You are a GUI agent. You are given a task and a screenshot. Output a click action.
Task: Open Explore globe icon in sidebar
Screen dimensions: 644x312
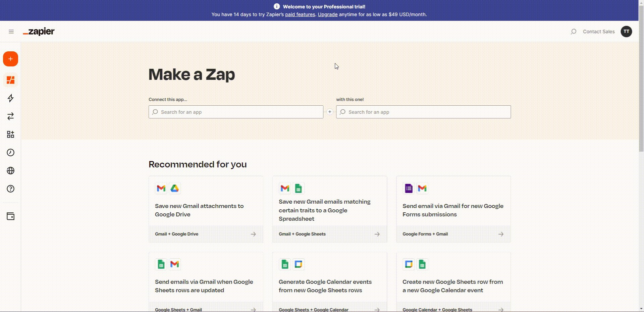[x=10, y=171]
